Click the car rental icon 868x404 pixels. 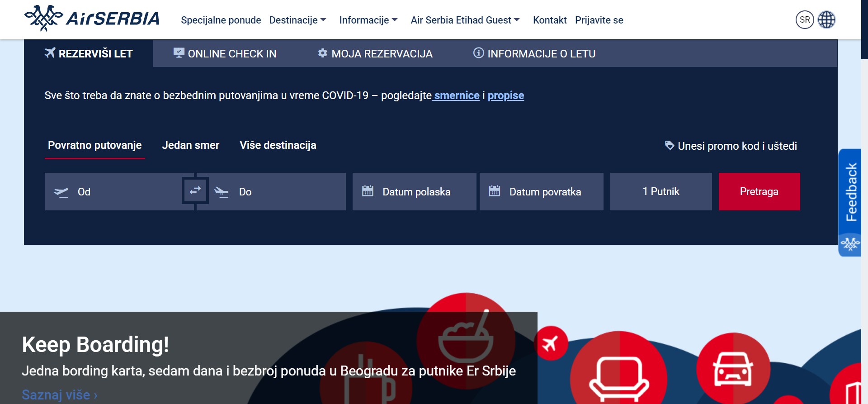tap(732, 369)
